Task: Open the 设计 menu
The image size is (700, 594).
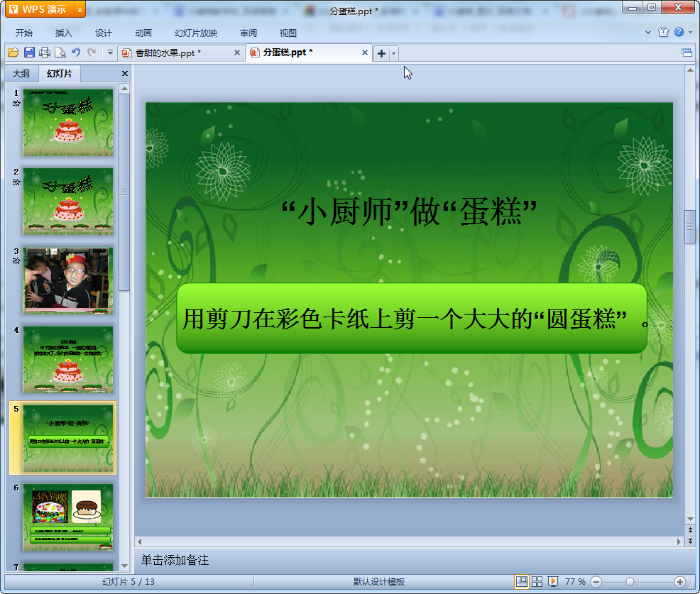Action: (103, 33)
